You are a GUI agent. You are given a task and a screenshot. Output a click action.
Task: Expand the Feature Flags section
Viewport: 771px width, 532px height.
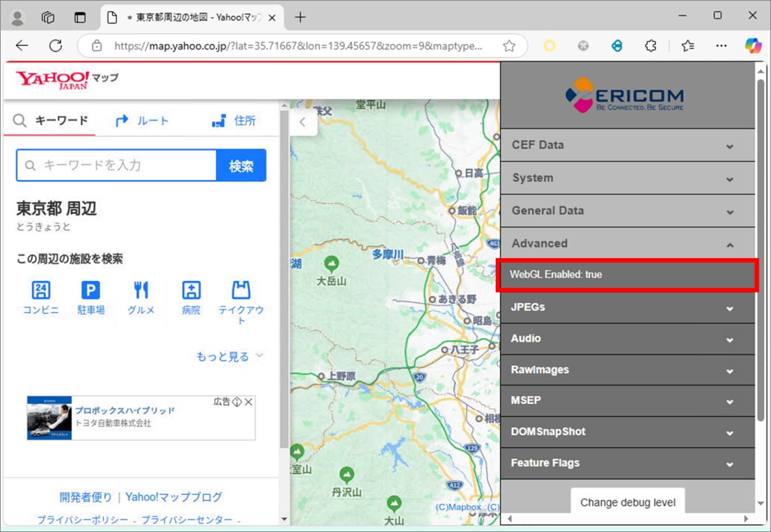pyautogui.click(x=627, y=463)
